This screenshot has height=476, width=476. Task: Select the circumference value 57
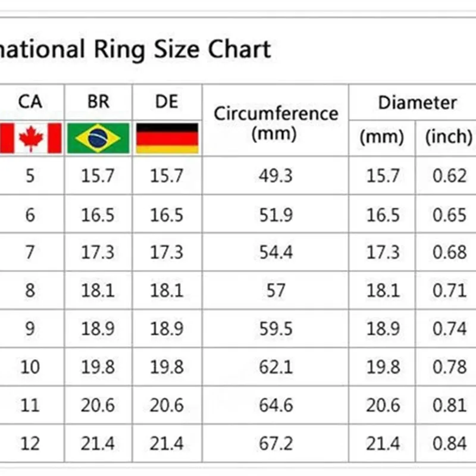[275, 291]
